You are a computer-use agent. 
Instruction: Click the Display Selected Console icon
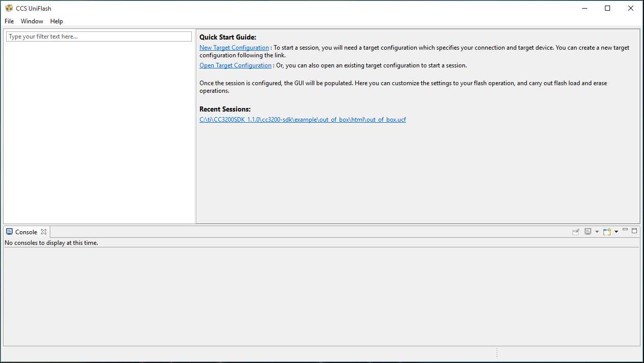coord(588,232)
